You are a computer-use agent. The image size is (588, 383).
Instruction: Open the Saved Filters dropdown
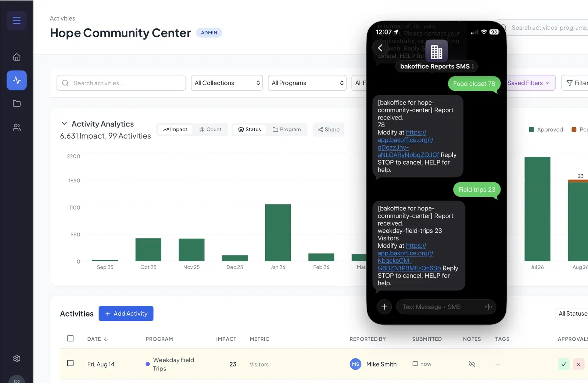[x=528, y=83]
